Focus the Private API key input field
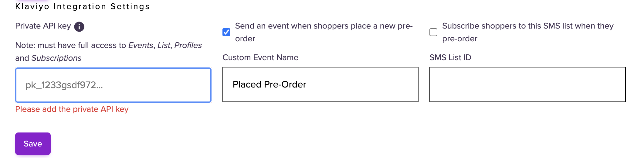The height and width of the screenshot is (158, 644). click(113, 85)
